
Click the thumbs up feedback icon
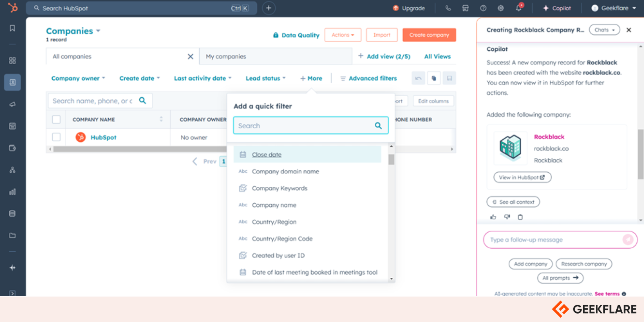[493, 217]
